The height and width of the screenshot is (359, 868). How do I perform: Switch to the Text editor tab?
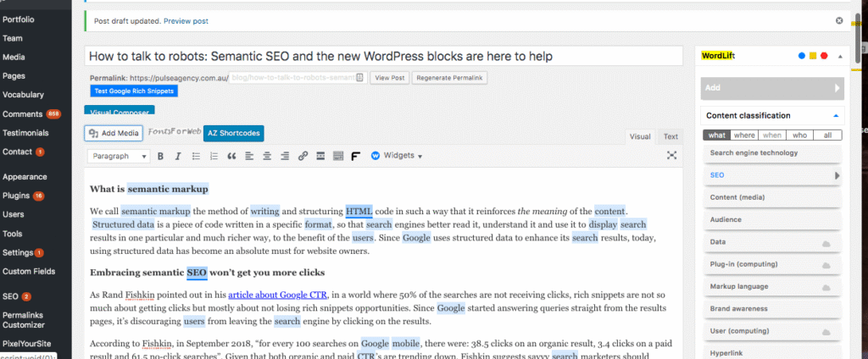pos(670,136)
